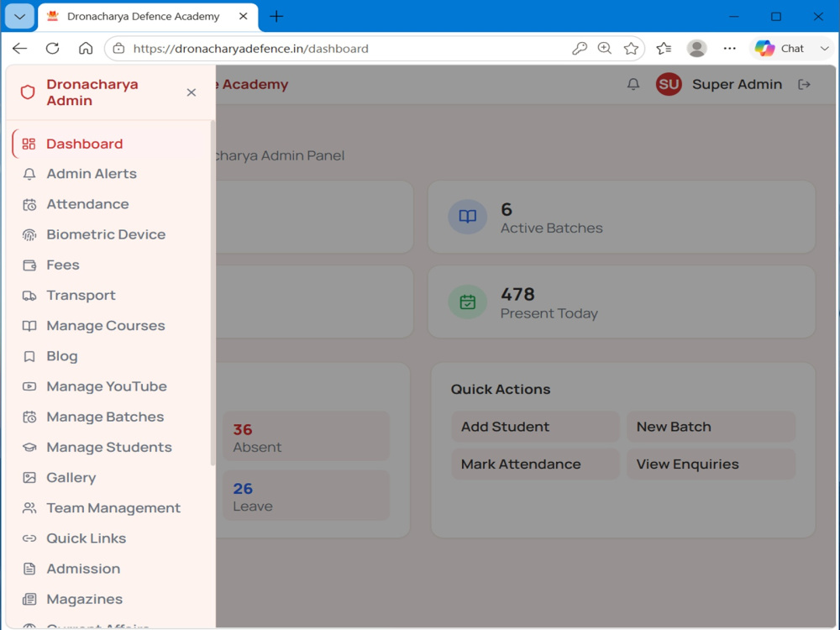Click the Dronacharya Admin shield logo

[x=28, y=92]
